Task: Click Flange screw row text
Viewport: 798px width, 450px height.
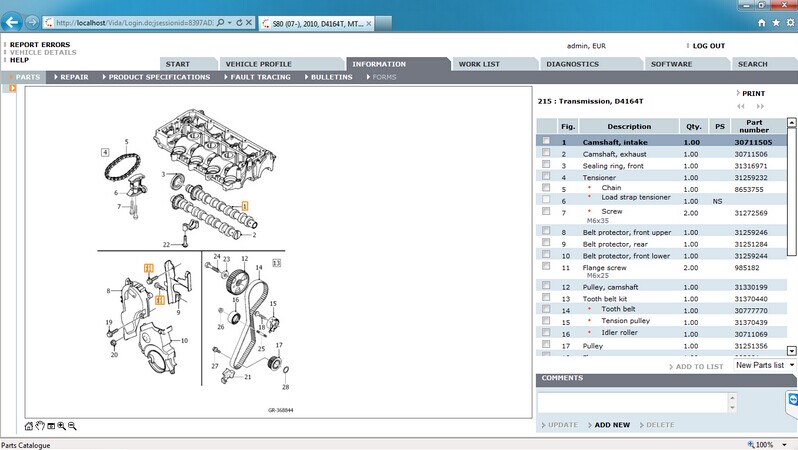Action: [x=605, y=268]
